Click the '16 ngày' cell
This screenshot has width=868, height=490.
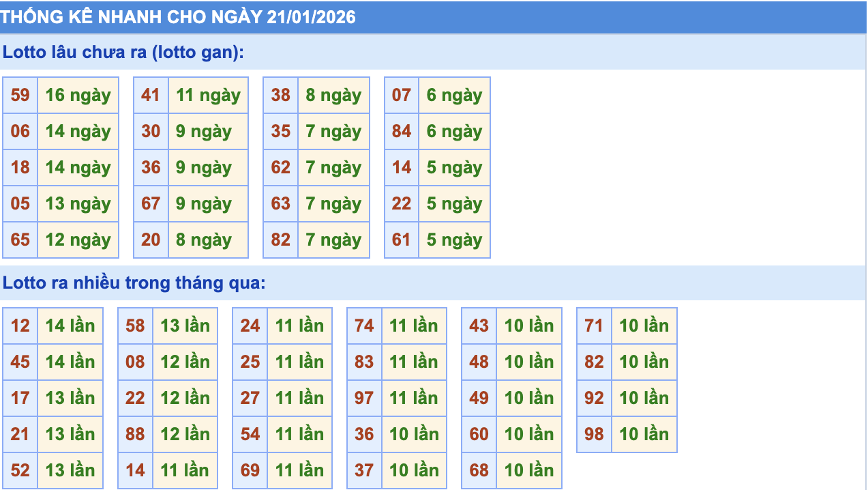point(78,95)
